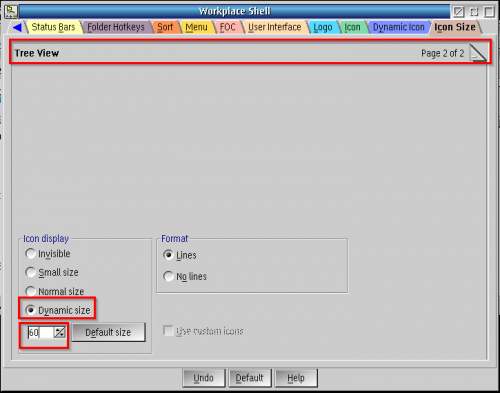The image size is (500, 393).
Task: Open the Logo tab
Action: (323, 27)
